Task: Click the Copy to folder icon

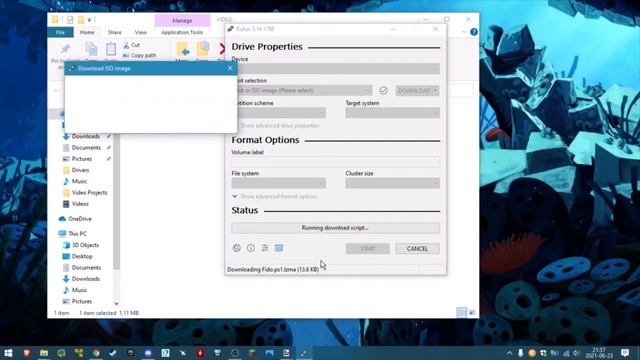Action: click(x=203, y=50)
